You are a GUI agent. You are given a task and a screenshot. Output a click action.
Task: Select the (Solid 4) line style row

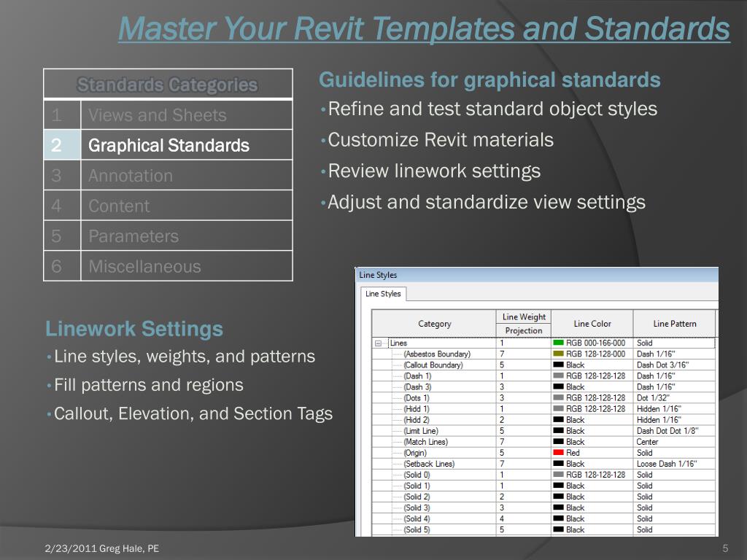point(543,518)
